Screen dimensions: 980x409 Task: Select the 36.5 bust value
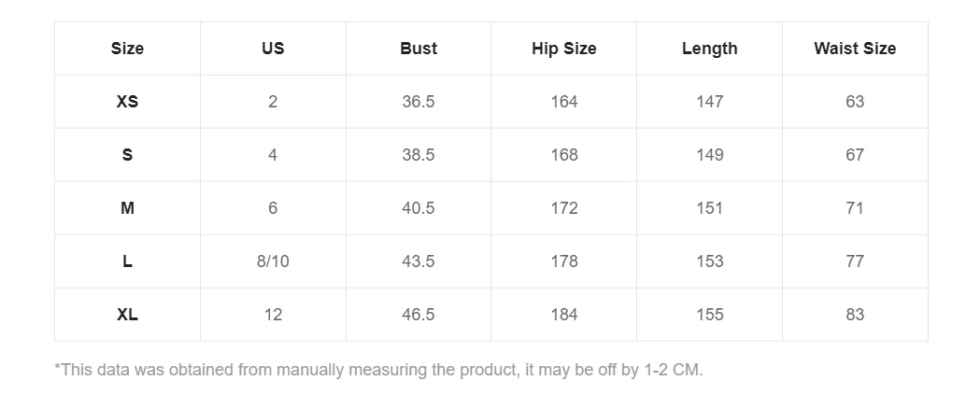click(x=419, y=102)
